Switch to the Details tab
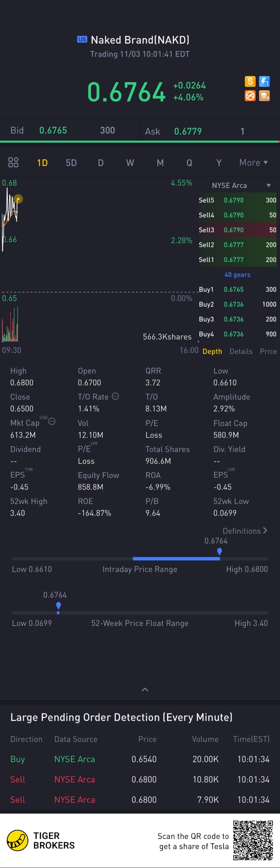Screen dimensions: 280x868 tap(241, 352)
